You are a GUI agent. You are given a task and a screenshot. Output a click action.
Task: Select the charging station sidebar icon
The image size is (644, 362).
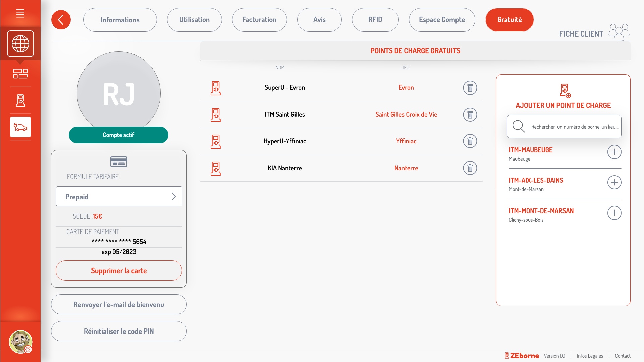20,100
